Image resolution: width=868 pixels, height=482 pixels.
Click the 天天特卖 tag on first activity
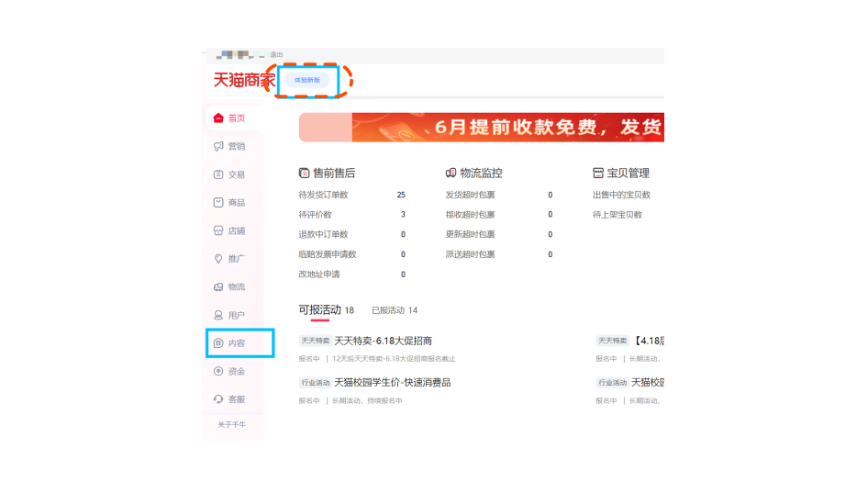[315, 341]
